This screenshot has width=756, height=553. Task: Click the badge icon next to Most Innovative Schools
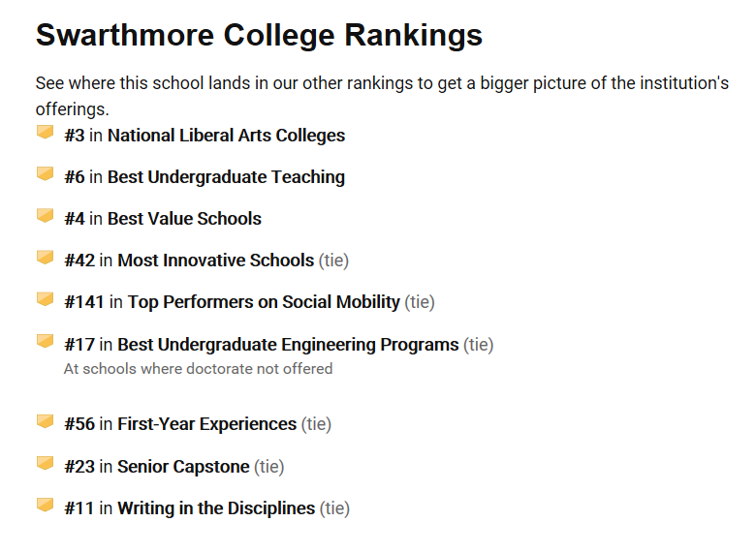45,258
